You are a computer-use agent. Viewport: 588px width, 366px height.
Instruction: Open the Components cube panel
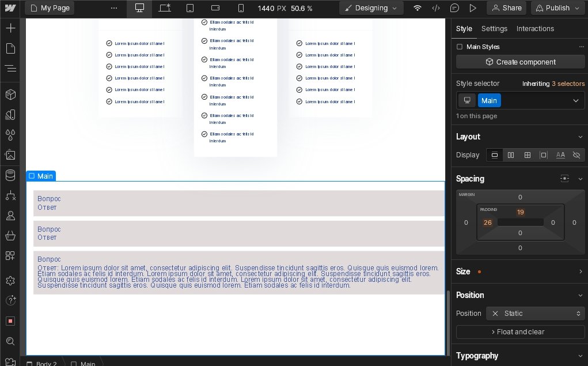tap(10, 95)
